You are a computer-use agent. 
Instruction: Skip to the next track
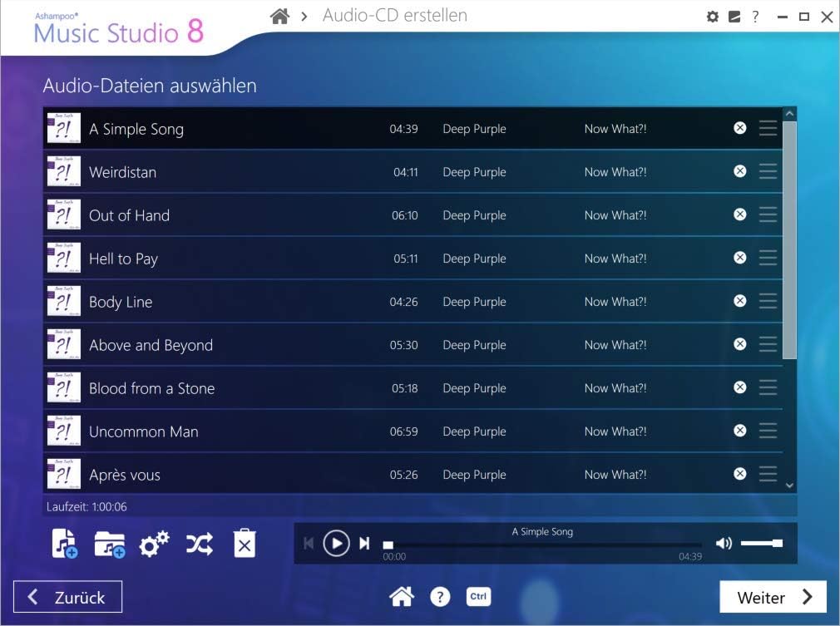tap(363, 542)
